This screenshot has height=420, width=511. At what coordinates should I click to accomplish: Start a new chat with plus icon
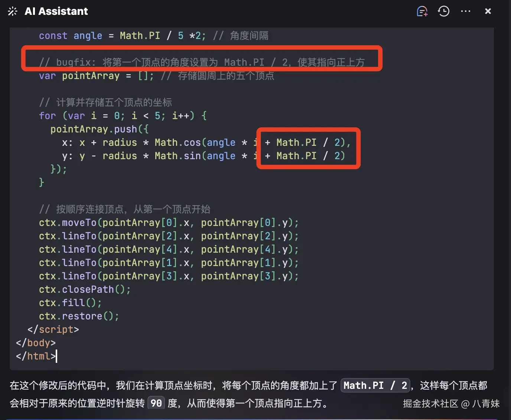[x=422, y=12]
